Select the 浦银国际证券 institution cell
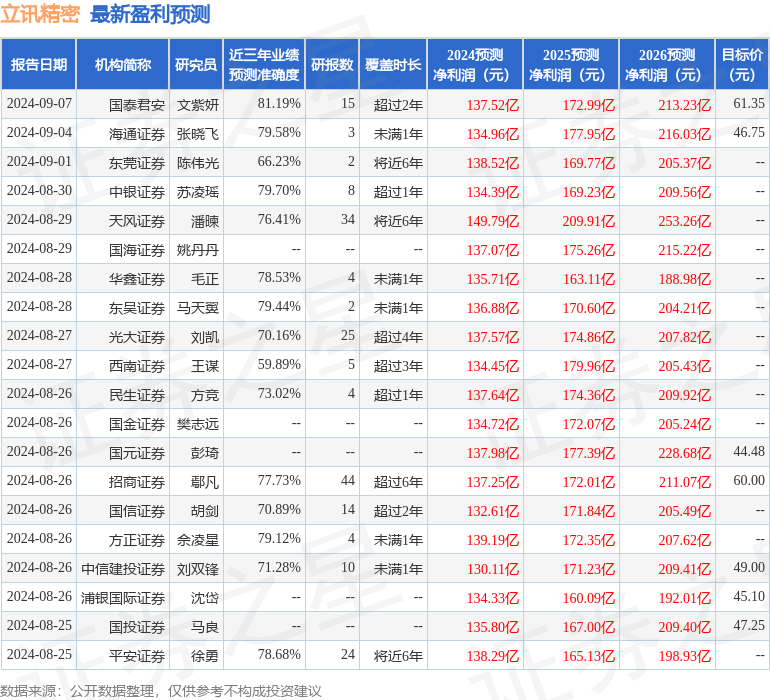Image resolution: width=770 pixels, height=700 pixels. click(x=123, y=598)
